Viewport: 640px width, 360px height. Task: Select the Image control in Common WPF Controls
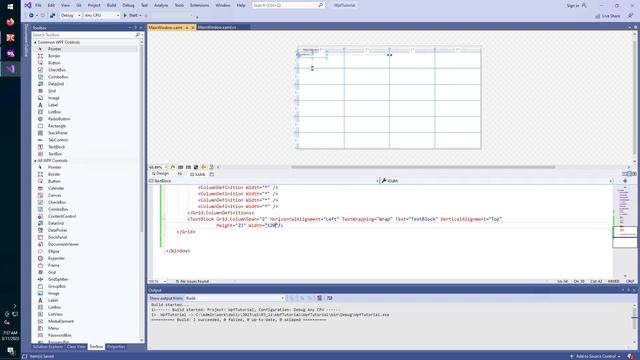tap(53, 98)
